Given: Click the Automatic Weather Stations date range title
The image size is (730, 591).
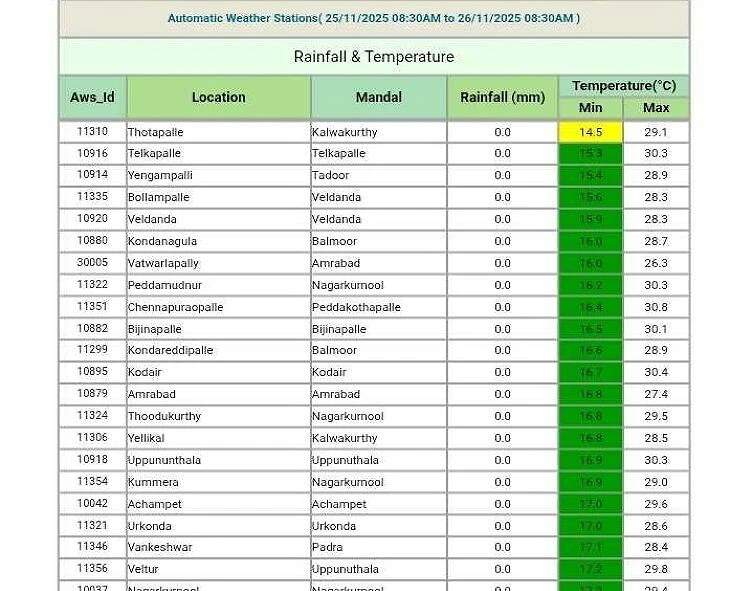Looking at the screenshot, I should (373, 18).
